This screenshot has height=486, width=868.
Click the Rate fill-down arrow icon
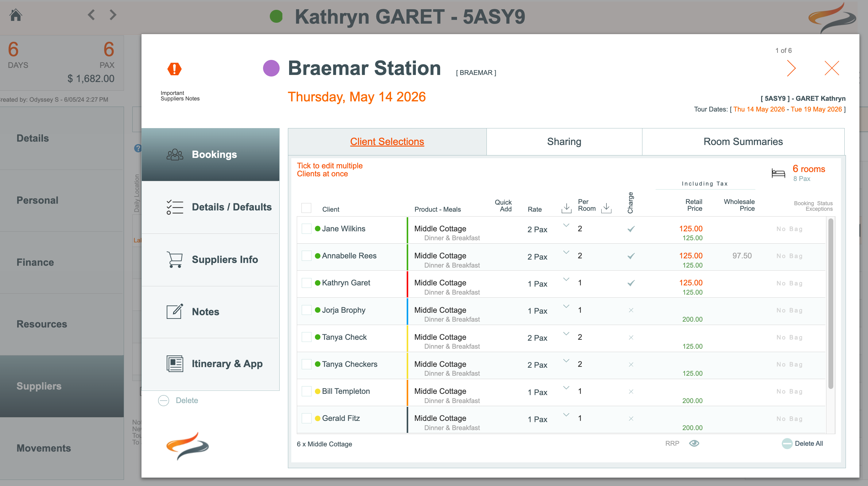click(x=566, y=208)
